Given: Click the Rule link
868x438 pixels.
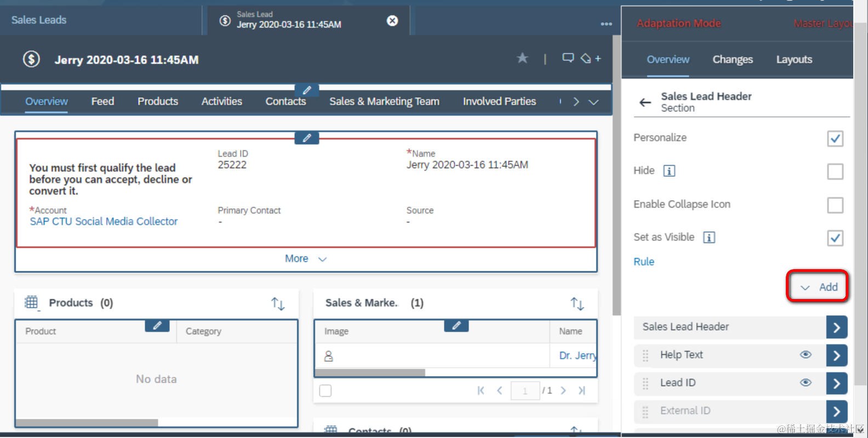Looking at the screenshot, I should [644, 262].
